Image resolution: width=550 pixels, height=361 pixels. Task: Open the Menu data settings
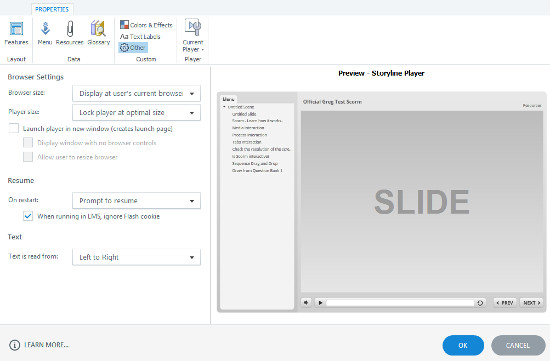tap(45, 33)
